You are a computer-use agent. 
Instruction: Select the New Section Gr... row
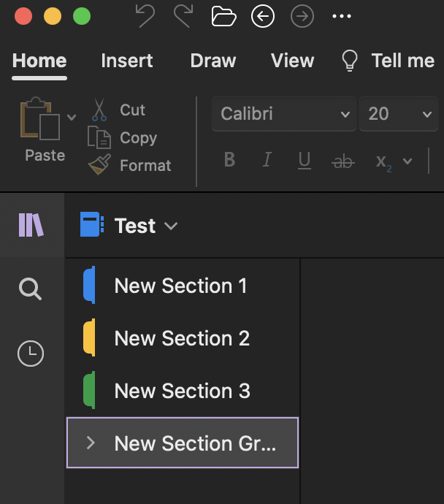183,443
